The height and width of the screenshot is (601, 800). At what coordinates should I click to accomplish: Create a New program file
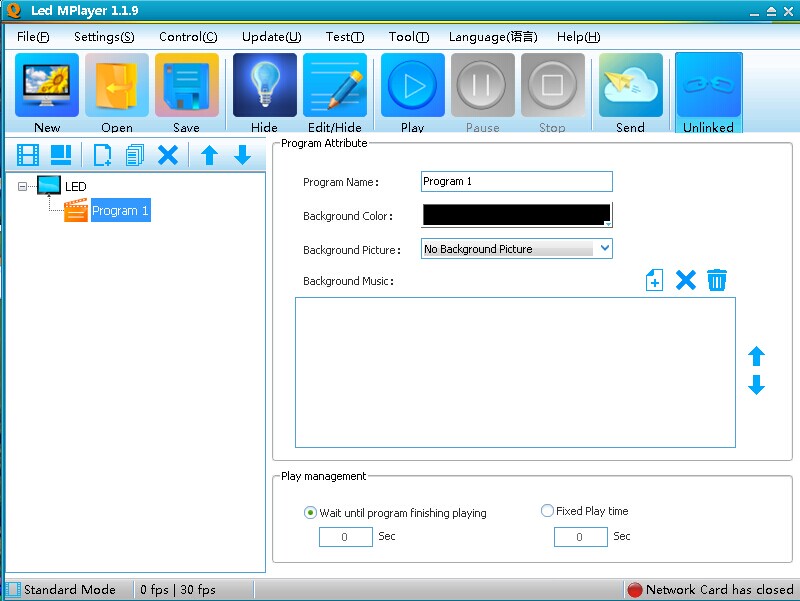45,90
